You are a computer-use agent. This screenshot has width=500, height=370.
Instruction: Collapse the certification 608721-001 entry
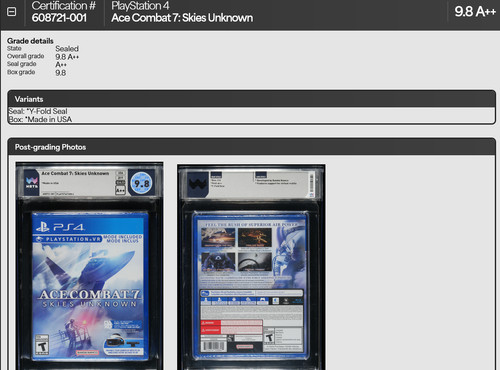pos(11,12)
